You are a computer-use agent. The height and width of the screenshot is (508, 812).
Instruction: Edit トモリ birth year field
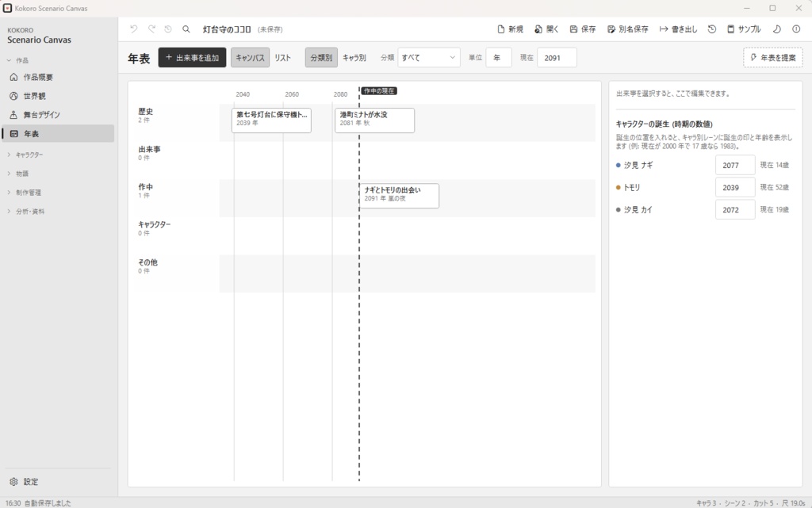pyautogui.click(x=735, y=187)
